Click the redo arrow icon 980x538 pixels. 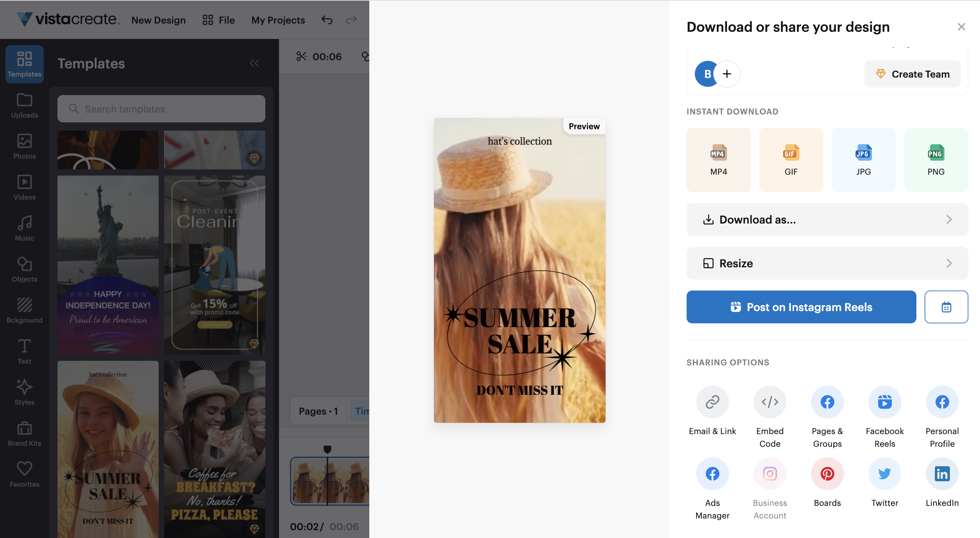click(351, 20)
